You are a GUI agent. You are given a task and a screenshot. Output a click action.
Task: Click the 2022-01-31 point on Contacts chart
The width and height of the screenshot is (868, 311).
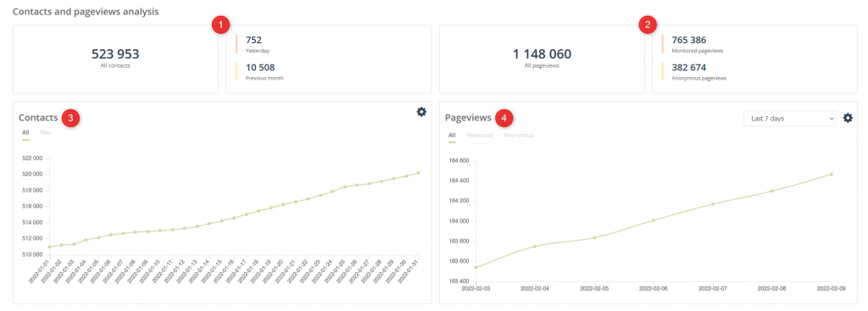point(419,173)
